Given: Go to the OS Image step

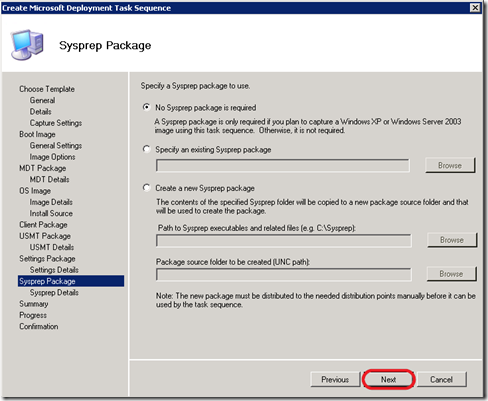Looking at the screenshot, I should coord(35,191).
